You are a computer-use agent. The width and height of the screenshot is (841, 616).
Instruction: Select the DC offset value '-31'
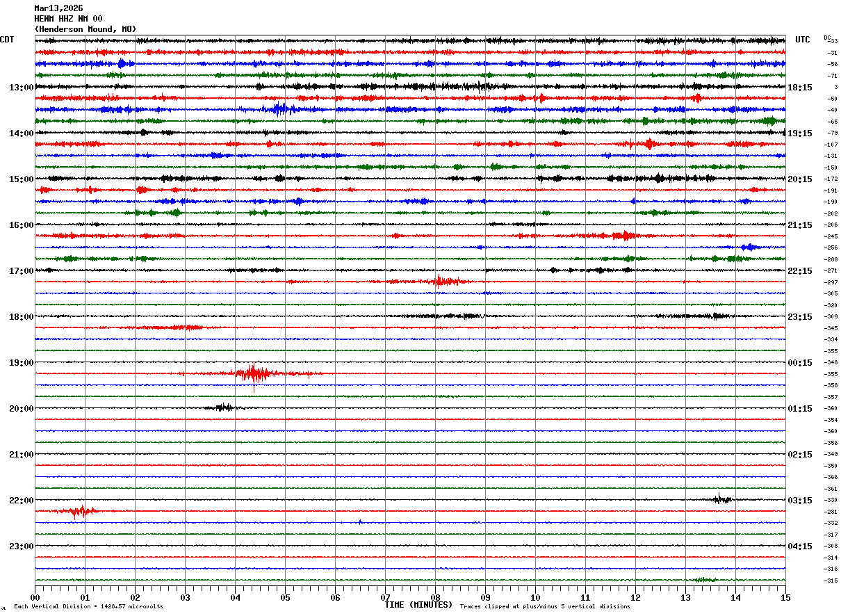(x=831, y=53)
